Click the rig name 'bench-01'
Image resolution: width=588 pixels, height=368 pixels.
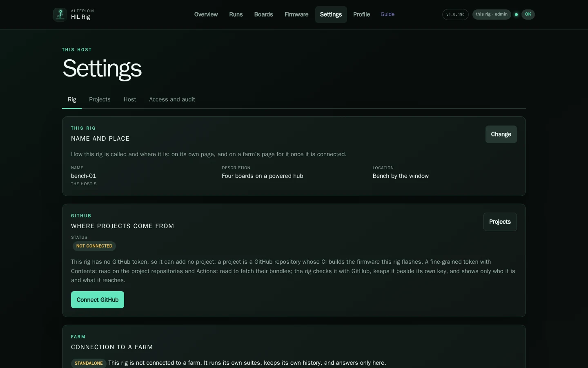(84, 176)
